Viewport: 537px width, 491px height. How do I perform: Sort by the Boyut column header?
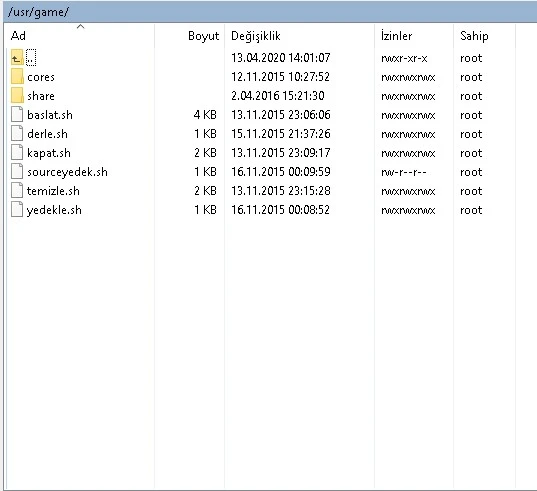pyautogui.click(x=189, y=36)
